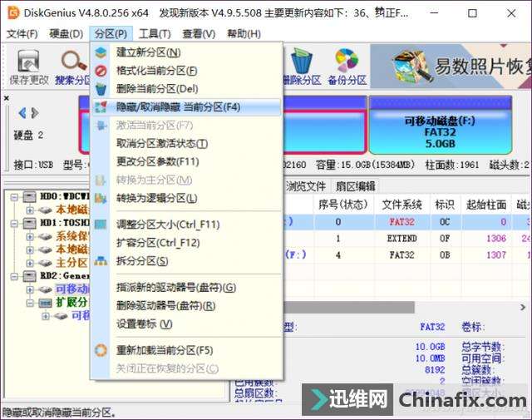
Task: Click the Delete Partition (删除分区) trash icon
Action: point(302,61)
